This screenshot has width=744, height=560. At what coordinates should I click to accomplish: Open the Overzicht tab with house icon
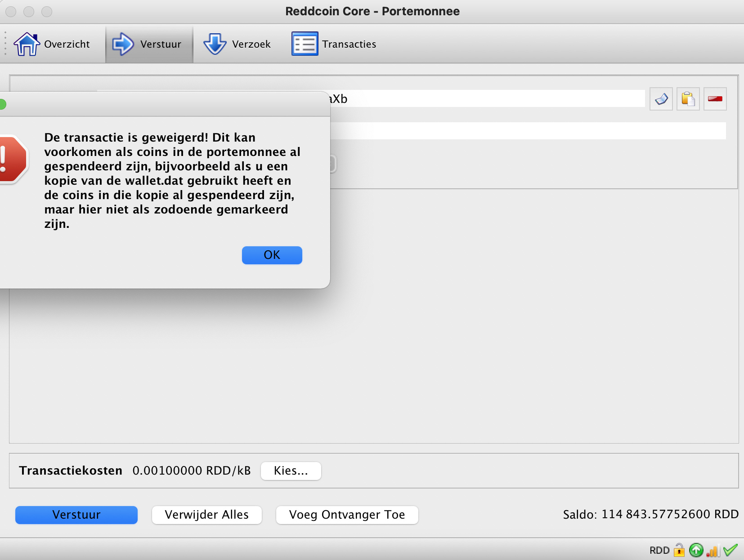52,44
